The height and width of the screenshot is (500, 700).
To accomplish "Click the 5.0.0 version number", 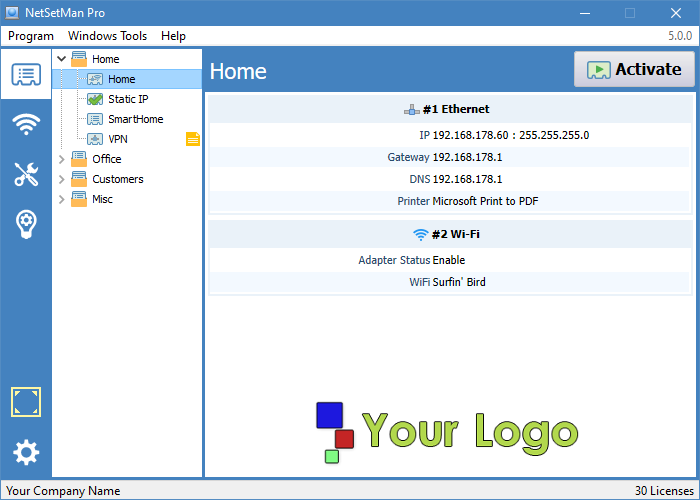I will pos(680,36).
